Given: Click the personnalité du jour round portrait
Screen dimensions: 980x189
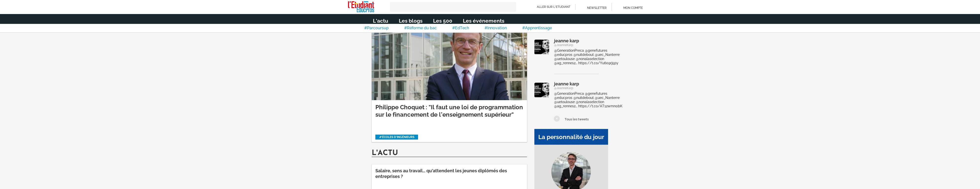Looking at the screenshot, I should (x=571, y=171).
